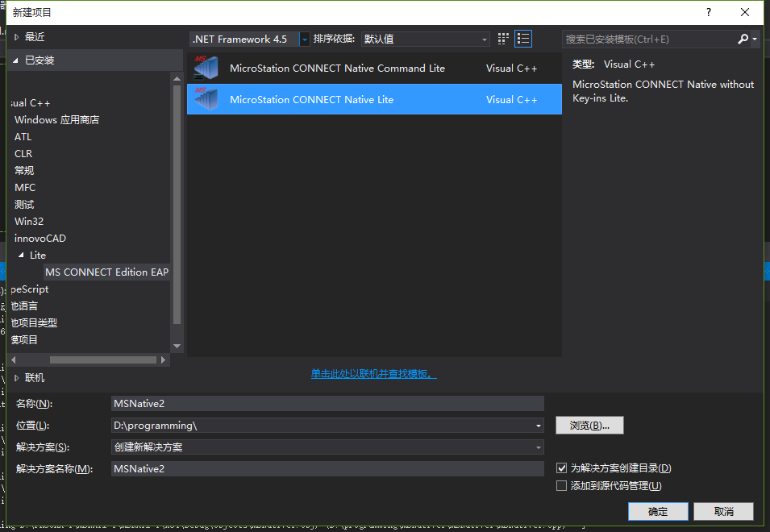Screen dimensions: 770x532
Task: Click 确定 button to create project
Action: click(658, 511)
